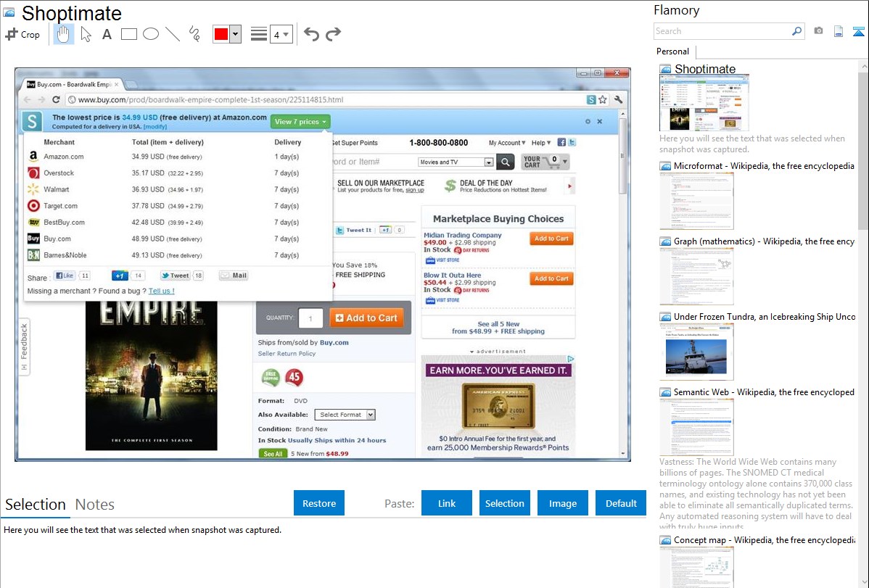The image size is (869, 588).
Task: Select the Buy.com Boardwalk Empire browser tab
Action: click(73, 85)
